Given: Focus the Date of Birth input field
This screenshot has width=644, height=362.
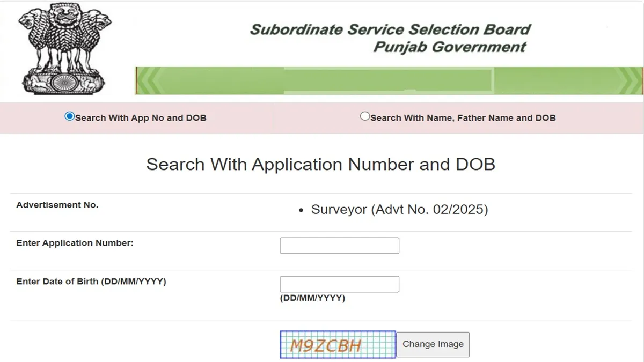Looking at the screenshot, I should pyautogui.click(x=339, y=284).
